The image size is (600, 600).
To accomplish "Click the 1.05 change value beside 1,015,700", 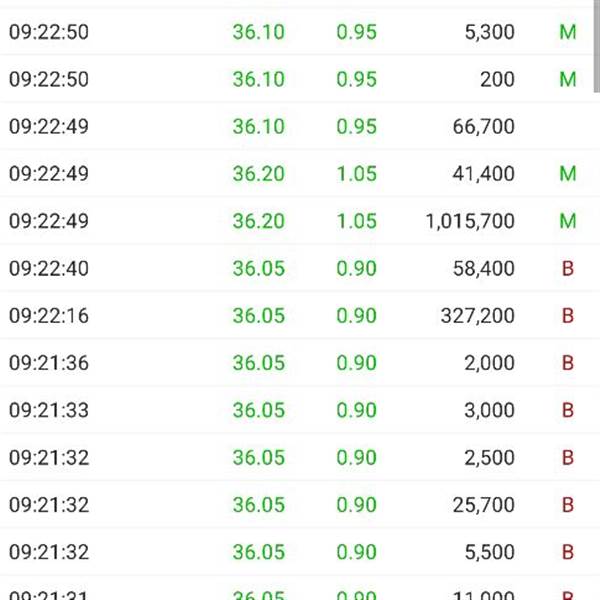I will [x=357, y=221].
